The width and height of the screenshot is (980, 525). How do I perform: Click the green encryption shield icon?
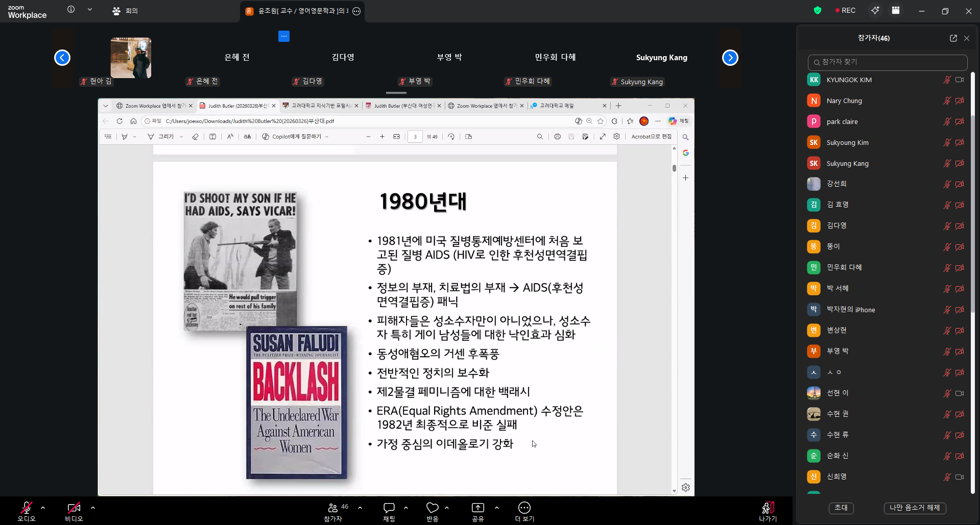coord(818,10)
